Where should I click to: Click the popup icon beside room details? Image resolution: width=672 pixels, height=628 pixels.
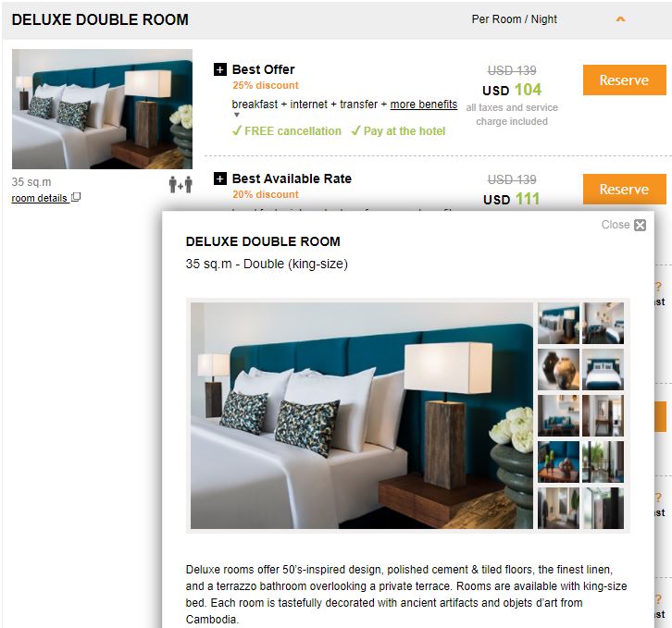pos(76,197)
